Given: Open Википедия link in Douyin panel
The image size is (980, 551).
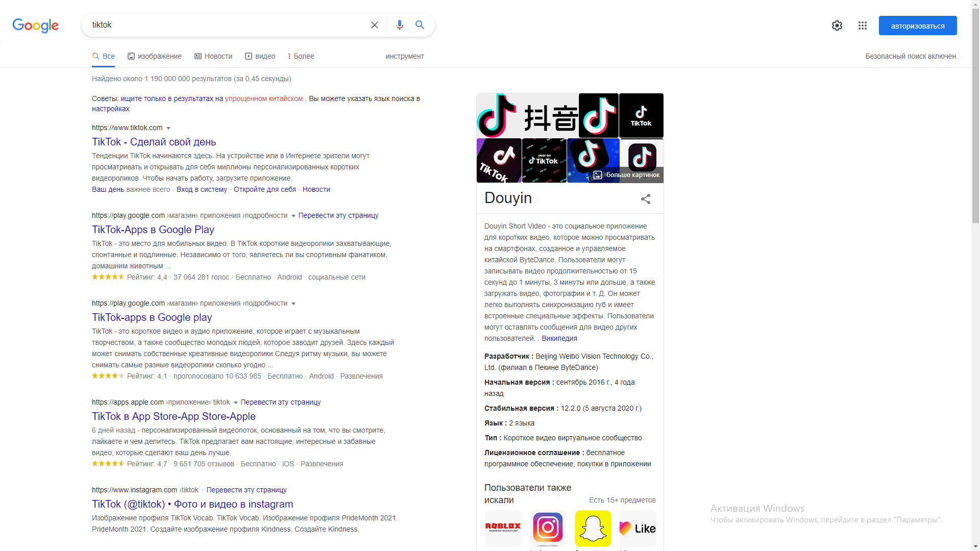Looking at the screenshot, I should 559,338.
